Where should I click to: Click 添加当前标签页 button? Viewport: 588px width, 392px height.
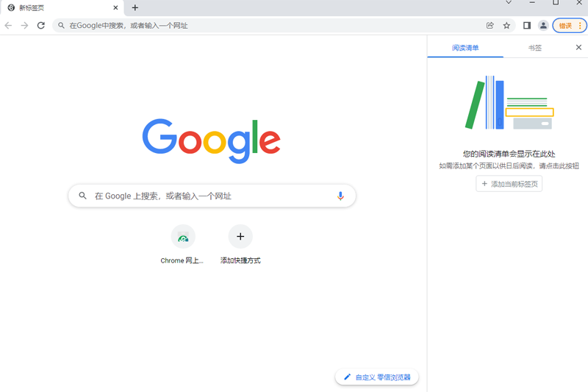point(509,184)
